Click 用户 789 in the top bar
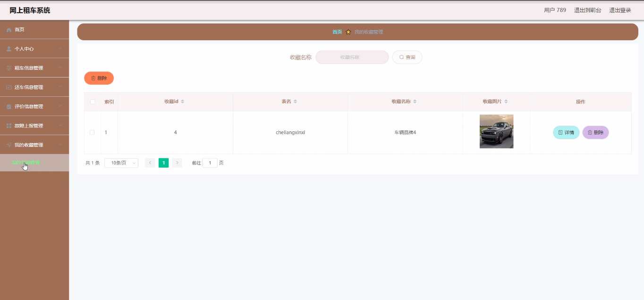The width and height of the screenshot is (644, 300). click(555, 10)
